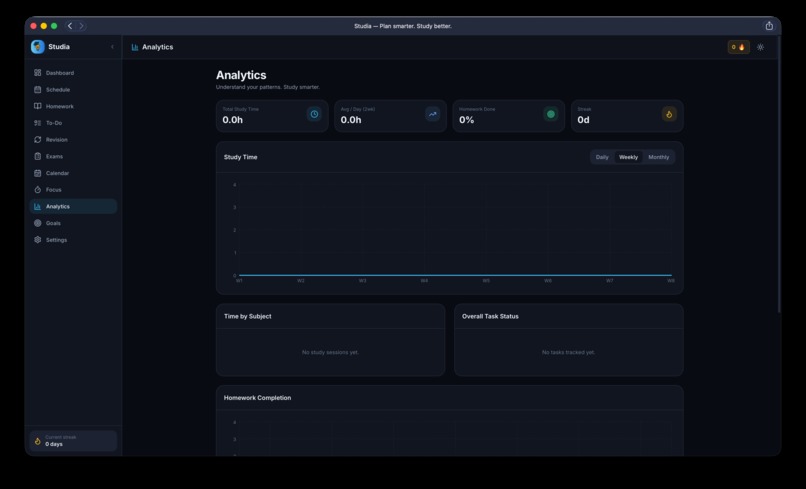This screenshot has height=489, width=806.
Task: Click the Current streak card in the sidebar
Action: point(73,441)
